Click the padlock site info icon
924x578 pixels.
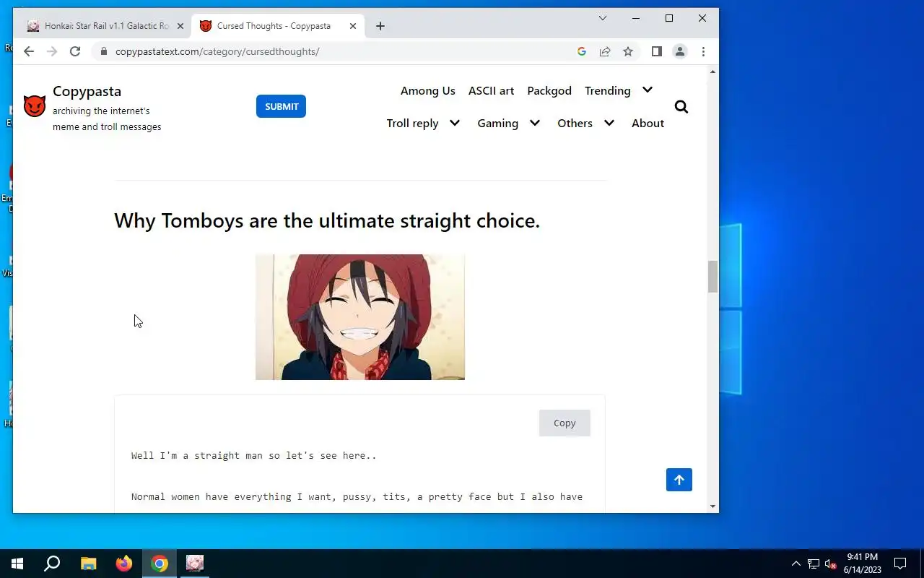(104, 51)
